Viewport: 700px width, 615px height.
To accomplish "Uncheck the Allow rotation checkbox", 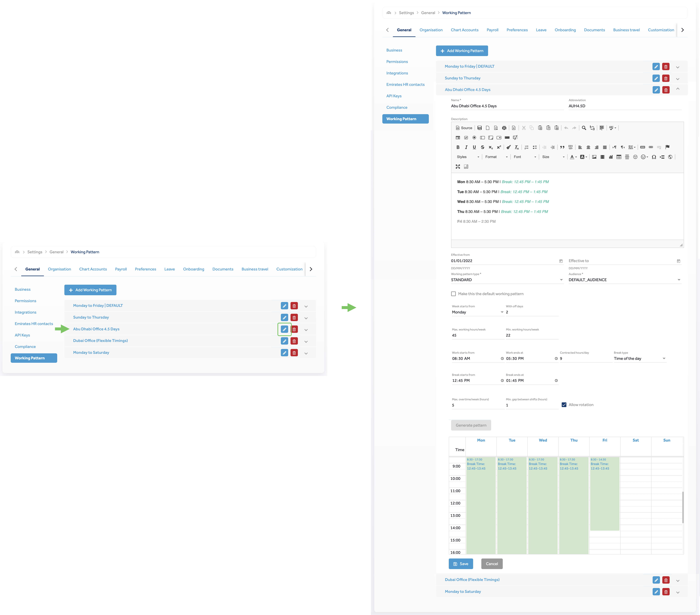I will pos(564,405).
